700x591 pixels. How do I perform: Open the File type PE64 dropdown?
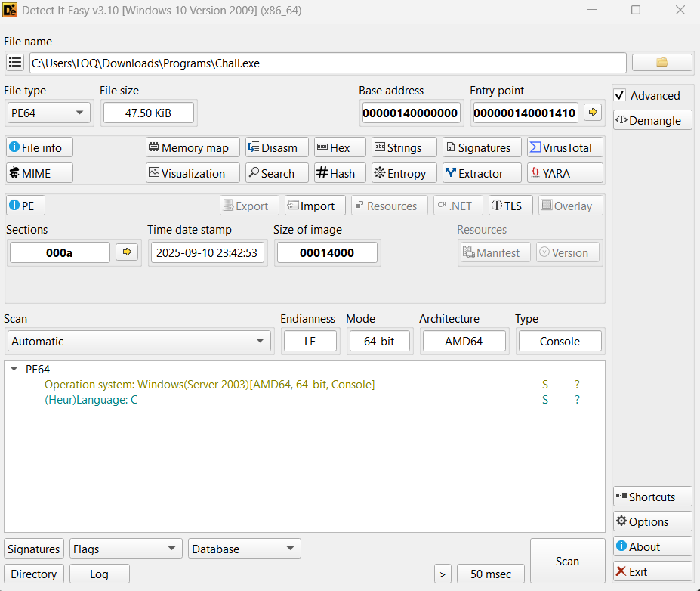click(x=47, y=113)
